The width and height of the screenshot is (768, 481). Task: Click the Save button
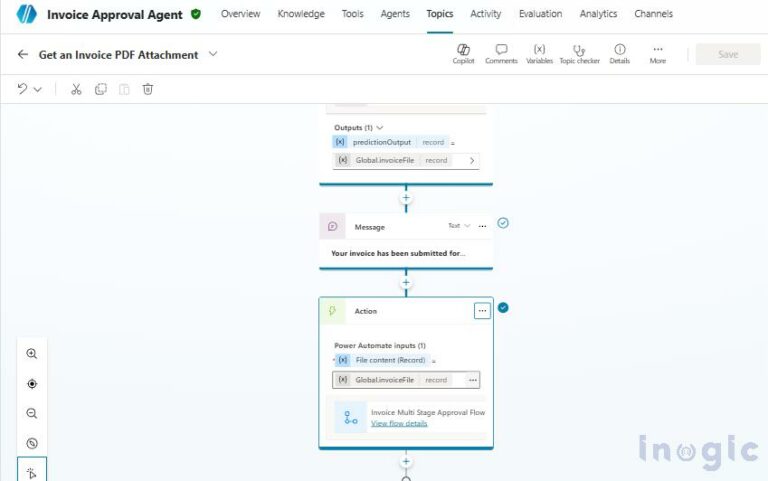(x=728, y=54)
